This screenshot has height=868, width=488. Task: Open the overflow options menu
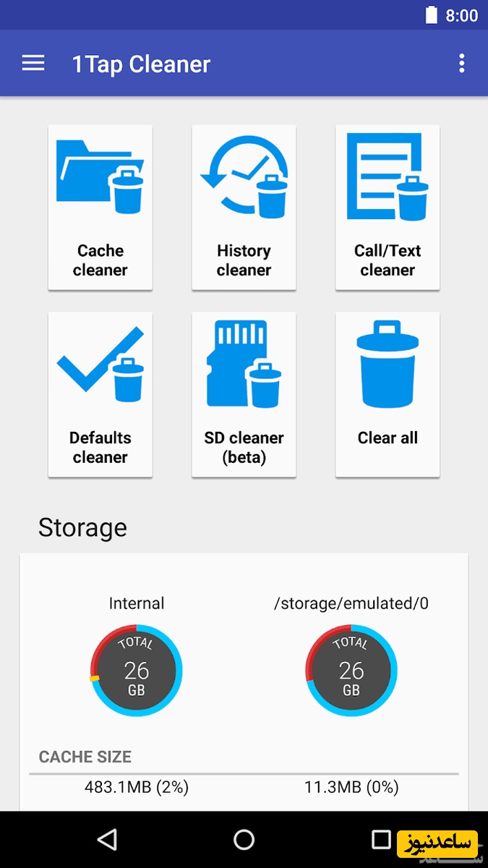click(461, 63)
